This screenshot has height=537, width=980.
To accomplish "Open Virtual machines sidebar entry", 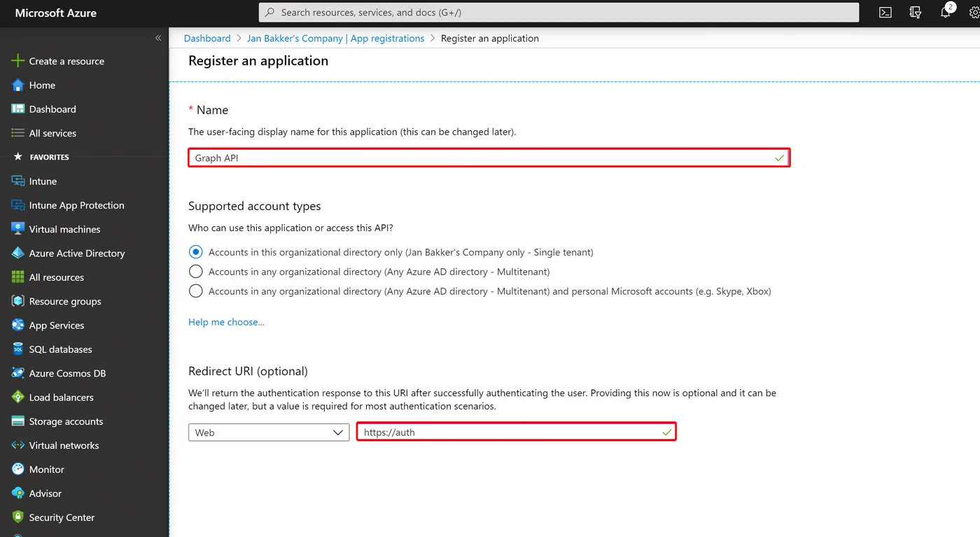I will coord(64,229).
